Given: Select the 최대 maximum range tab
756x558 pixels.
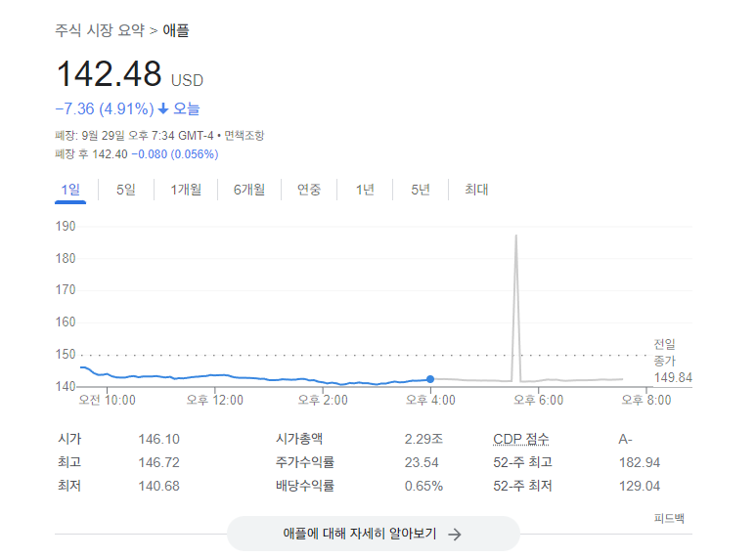Looking at the screenshot, I should point(476,190).
